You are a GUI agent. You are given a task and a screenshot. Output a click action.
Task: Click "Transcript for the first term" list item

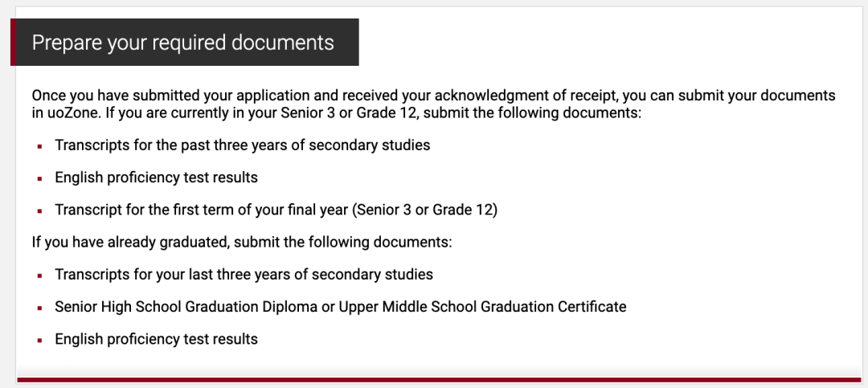coord(276,210)
